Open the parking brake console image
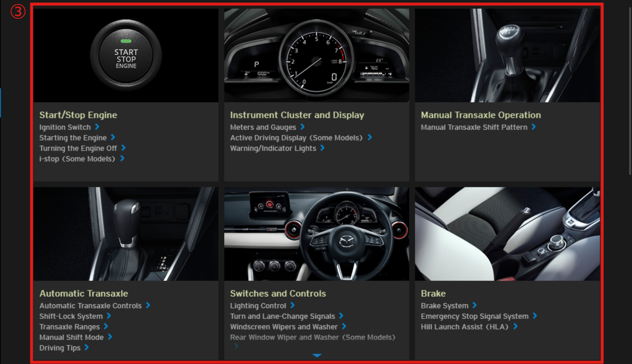632x364 pixels. coord(507,234)
